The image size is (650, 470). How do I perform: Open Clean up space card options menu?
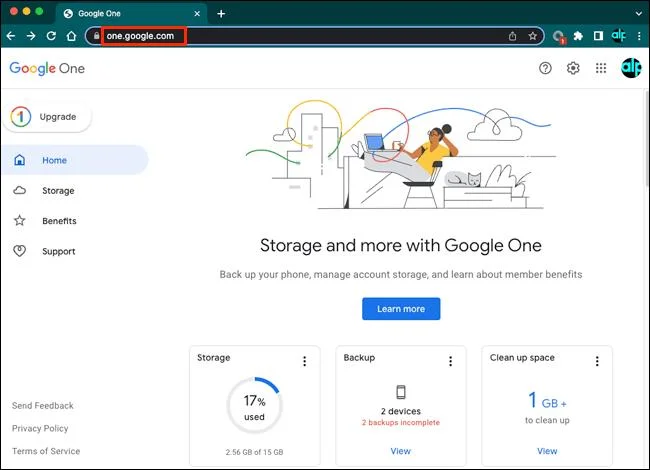[x=597, y=361]
